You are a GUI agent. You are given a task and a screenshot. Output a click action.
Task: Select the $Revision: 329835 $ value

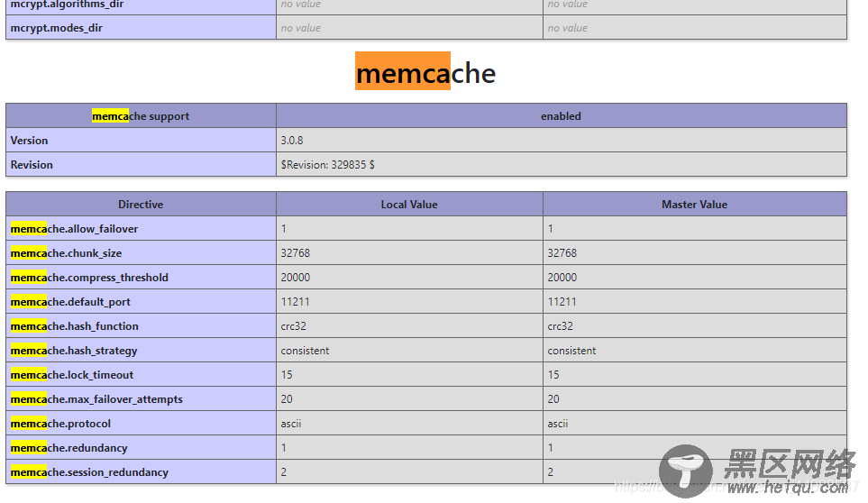(x=328, y=165)
